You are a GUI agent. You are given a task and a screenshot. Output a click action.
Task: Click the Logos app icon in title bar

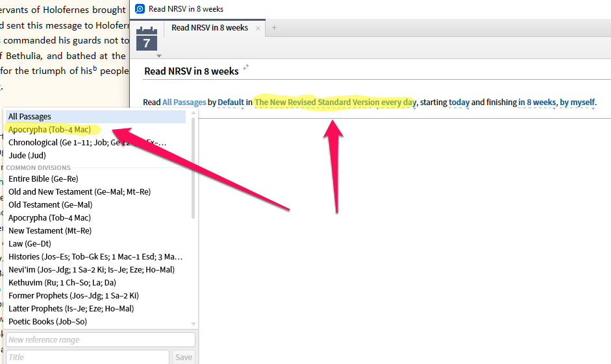click(x=140, y=8)
